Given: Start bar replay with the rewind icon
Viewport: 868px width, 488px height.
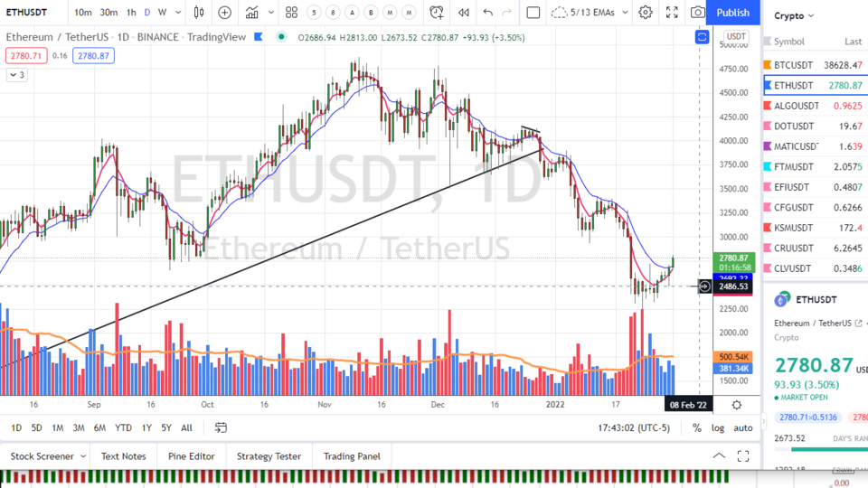Looking at the screenshot, I should (464, 13).
